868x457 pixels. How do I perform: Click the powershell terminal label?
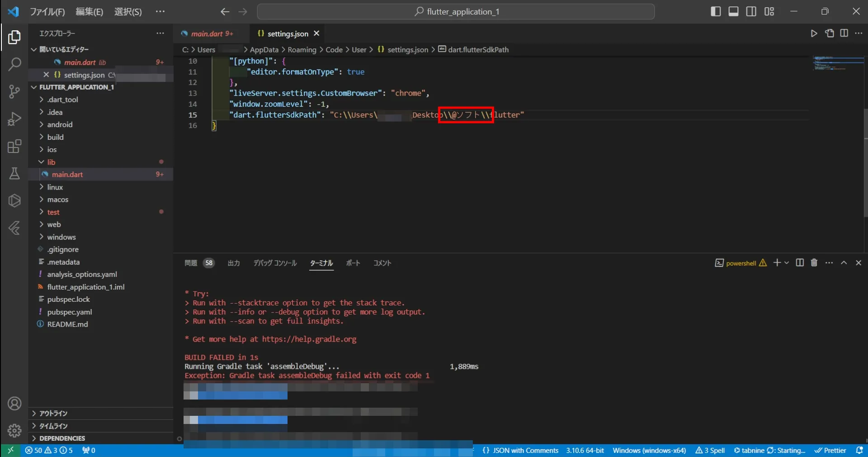[x=741, y=263]
